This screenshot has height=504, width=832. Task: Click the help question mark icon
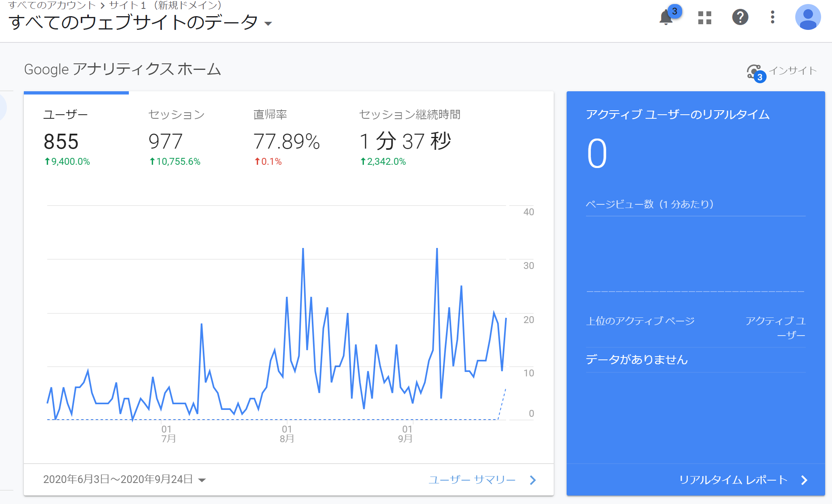coord(740,17)
